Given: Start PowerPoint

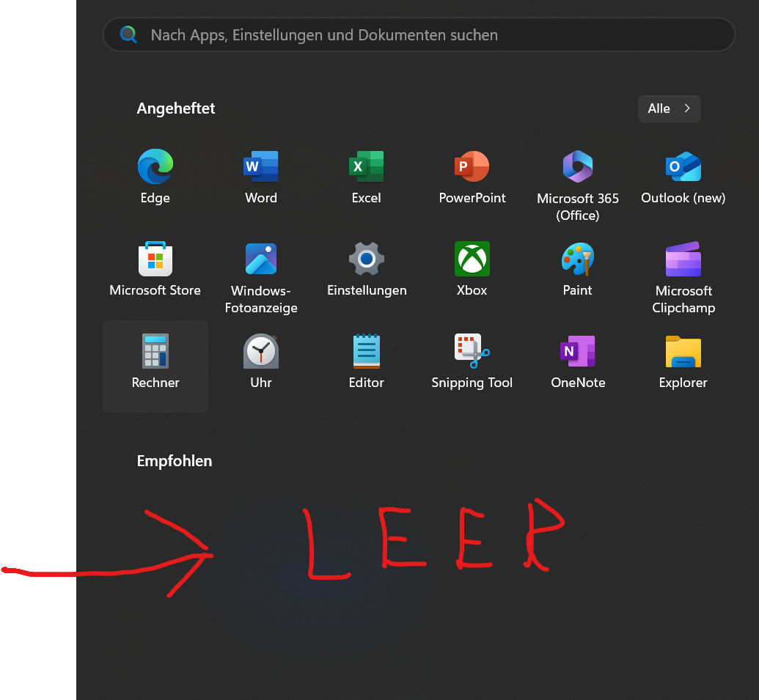Looking at the screenshot, I should 472,177.
